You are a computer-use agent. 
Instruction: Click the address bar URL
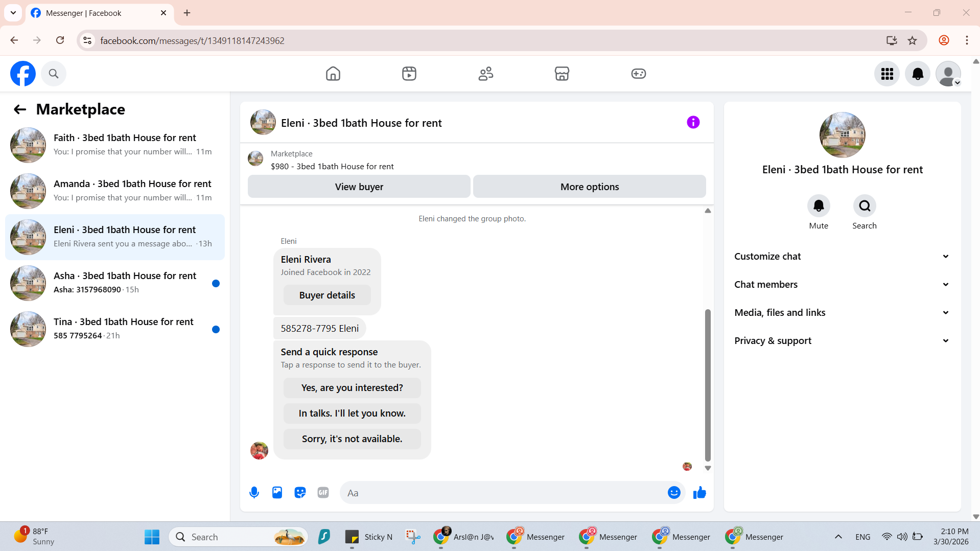coord(192,40)
